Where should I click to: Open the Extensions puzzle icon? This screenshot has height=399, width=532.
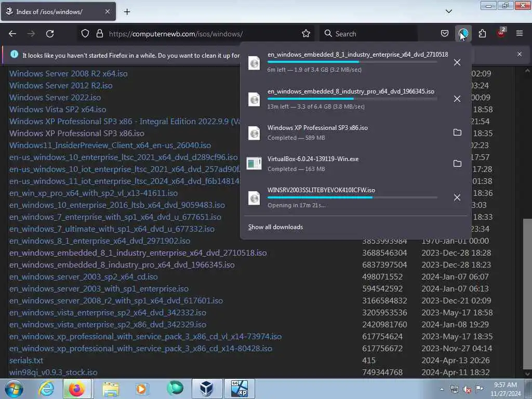click(482, 34)
